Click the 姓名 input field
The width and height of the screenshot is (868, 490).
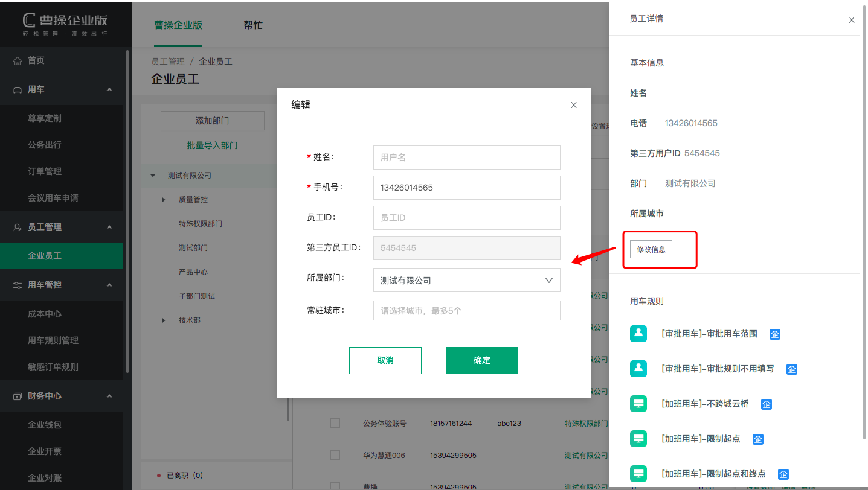[466, 157]
